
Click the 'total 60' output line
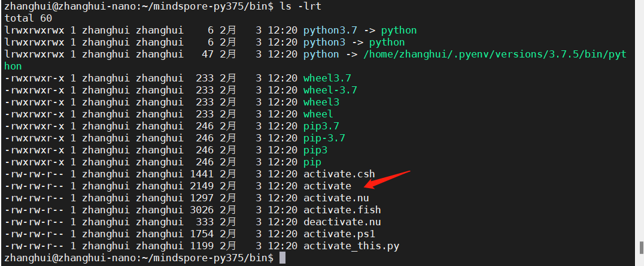coord(28,18)
